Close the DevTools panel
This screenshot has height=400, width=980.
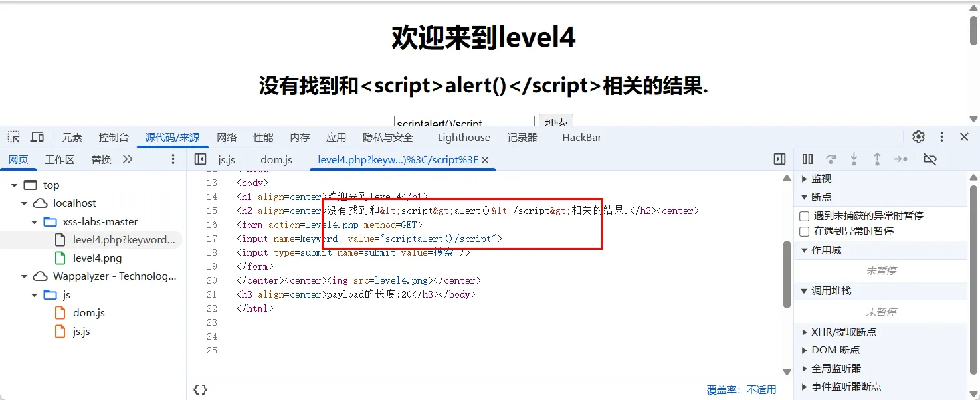click(x=964, y=137)
